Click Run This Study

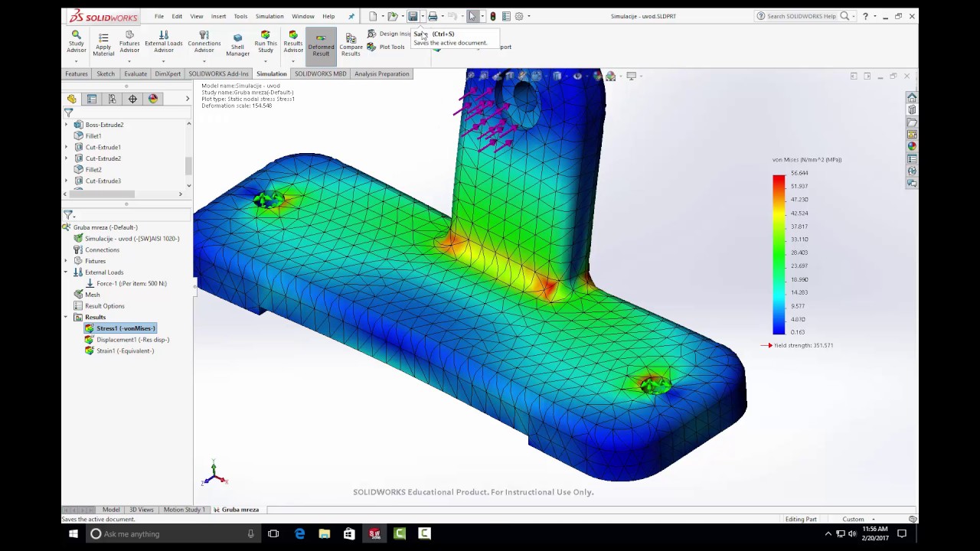point(266,42)
